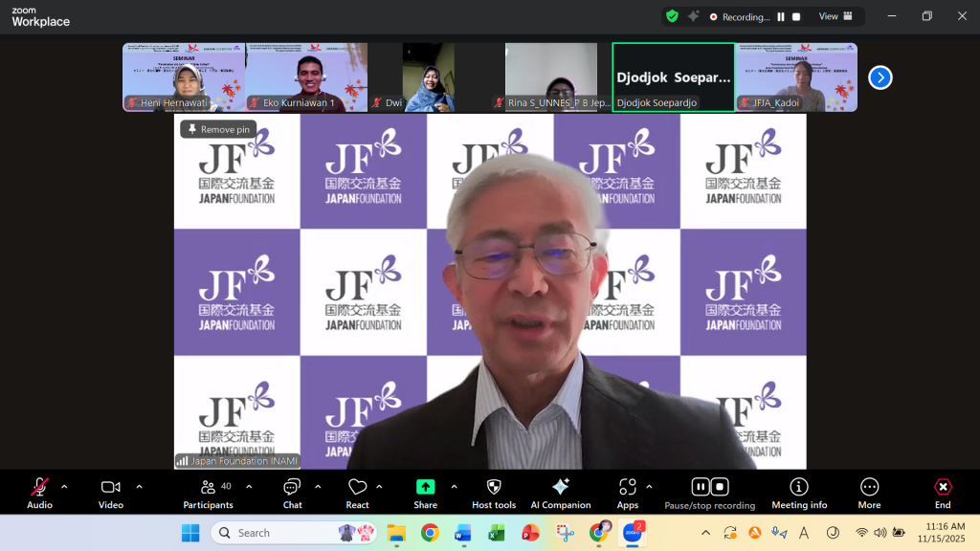Select Heni Hernawati's video thumbnail

click(184, 77)
